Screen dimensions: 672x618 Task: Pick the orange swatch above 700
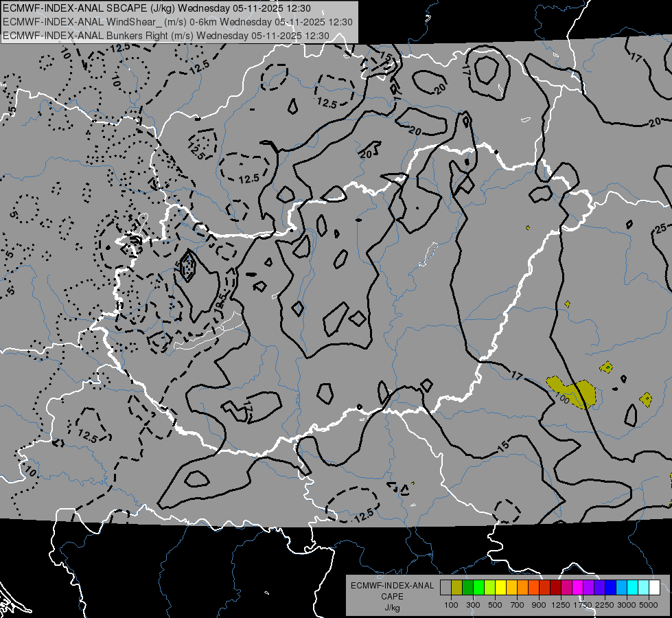523,587
